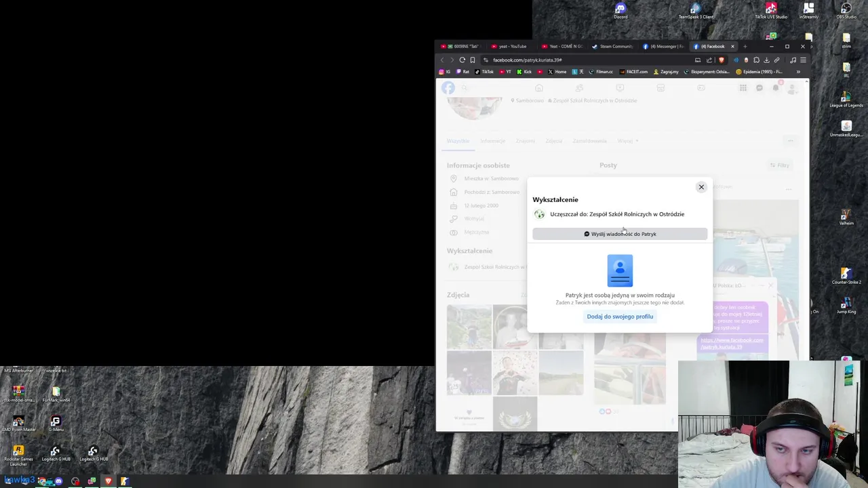Open G-Menu desktop shortcut
The height and width of the screenshot is (488, 868).
(x=56, y=424)
